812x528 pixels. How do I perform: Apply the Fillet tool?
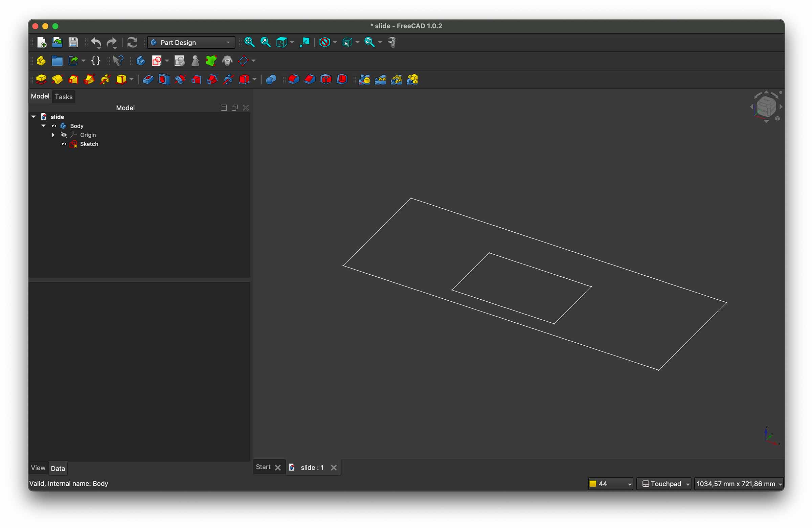[293, 79]
